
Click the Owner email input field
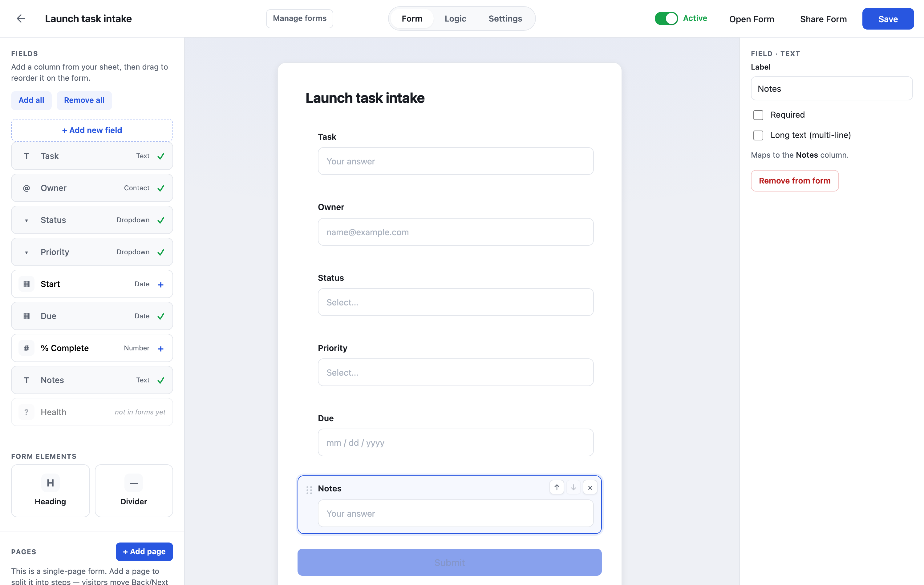(456, 232)
